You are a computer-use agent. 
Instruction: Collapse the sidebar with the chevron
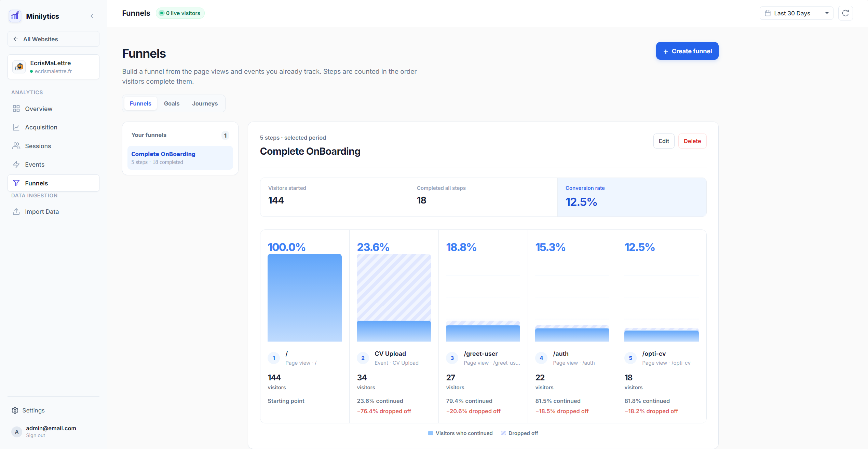tap(92, 16)
